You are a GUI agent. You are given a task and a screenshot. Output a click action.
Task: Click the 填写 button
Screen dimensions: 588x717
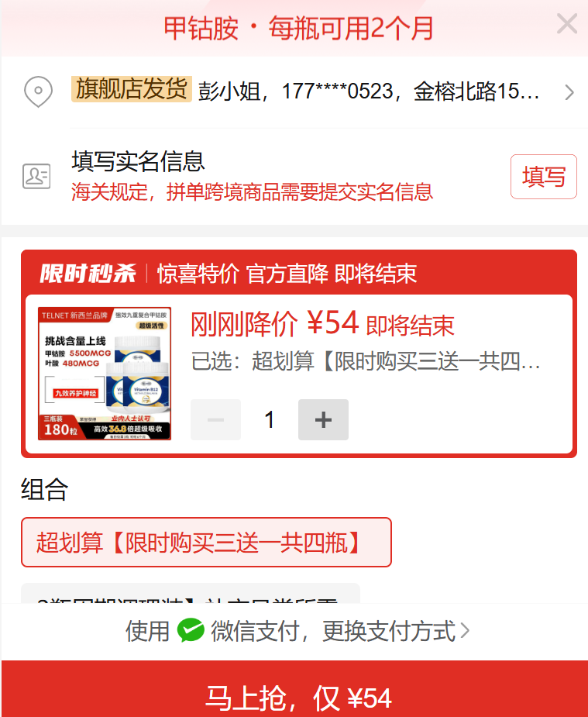click(544, 177)
